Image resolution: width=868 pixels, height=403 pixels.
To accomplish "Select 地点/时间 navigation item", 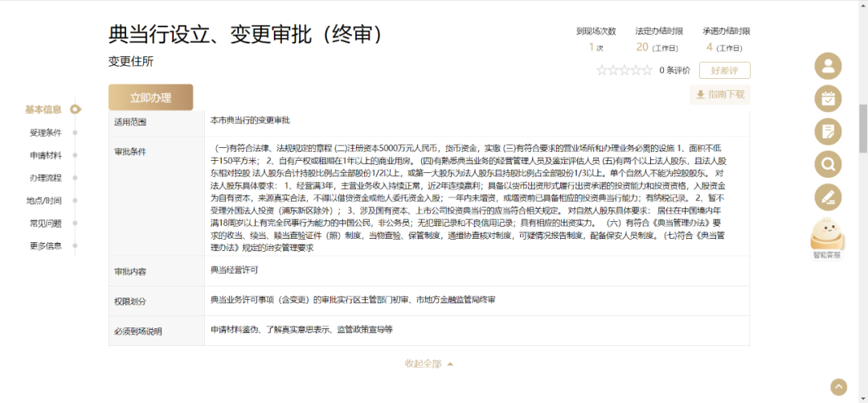I will [x=46, y=201].
